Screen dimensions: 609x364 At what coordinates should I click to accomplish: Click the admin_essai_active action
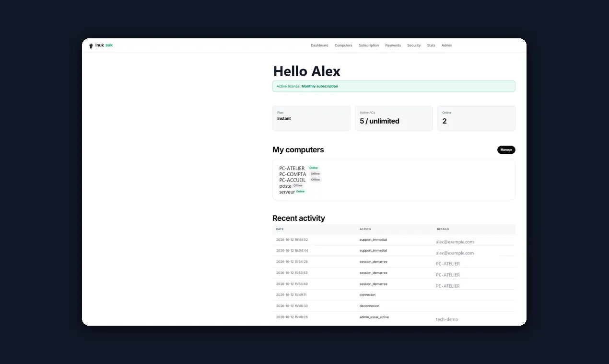click(x=374, y=317)
